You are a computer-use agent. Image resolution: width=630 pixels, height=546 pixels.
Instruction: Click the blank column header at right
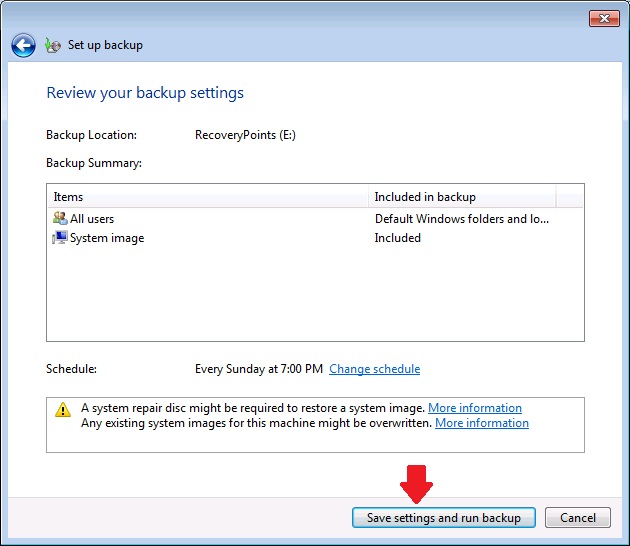pyautogui.click(x=569, y=197)
